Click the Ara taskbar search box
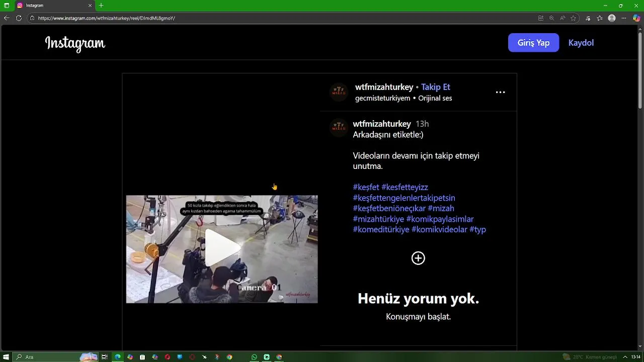This screenshot has height=362, width=644. coord(55,357)
